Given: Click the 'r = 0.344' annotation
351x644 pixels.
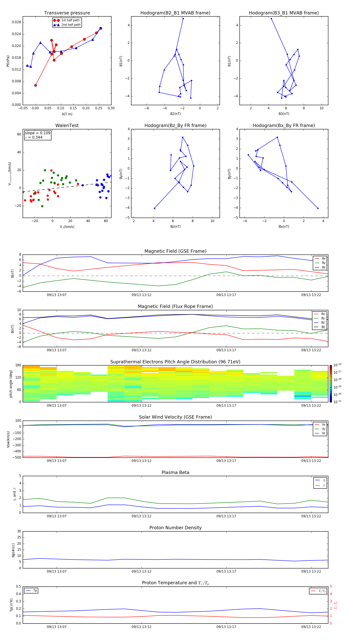Looking at the screenshot, I should (x=34, y=137).
